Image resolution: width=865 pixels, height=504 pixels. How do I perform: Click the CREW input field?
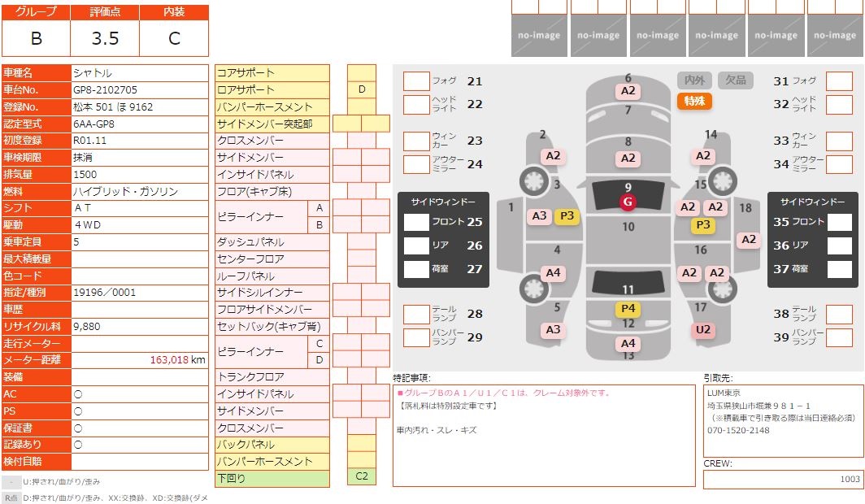point(782,479)
